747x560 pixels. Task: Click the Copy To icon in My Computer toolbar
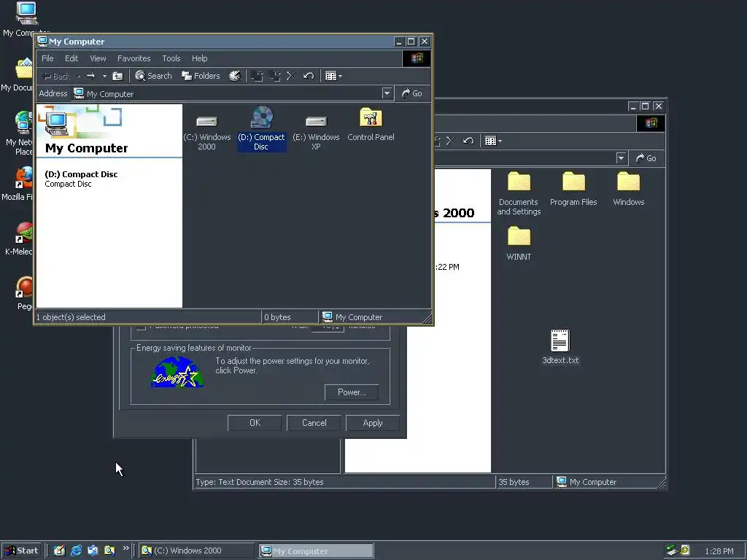click(x=274, y=76)
